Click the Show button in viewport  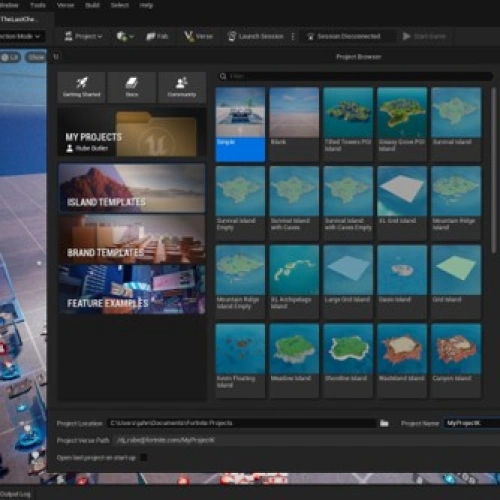[x=36, y=57]
